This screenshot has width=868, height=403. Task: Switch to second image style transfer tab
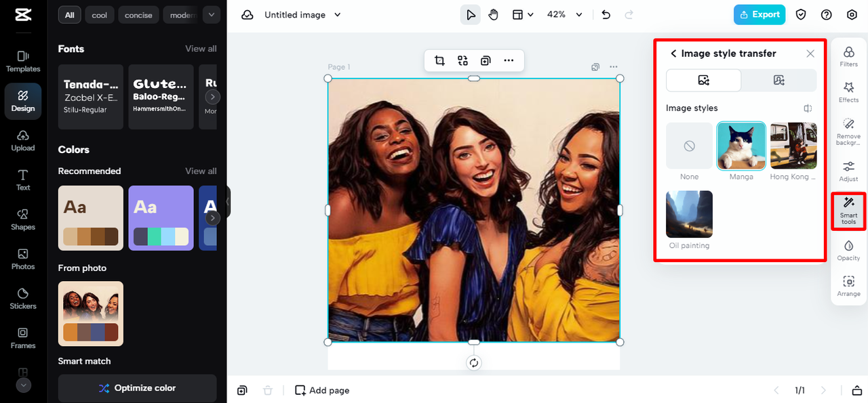(x=778, y=81)
